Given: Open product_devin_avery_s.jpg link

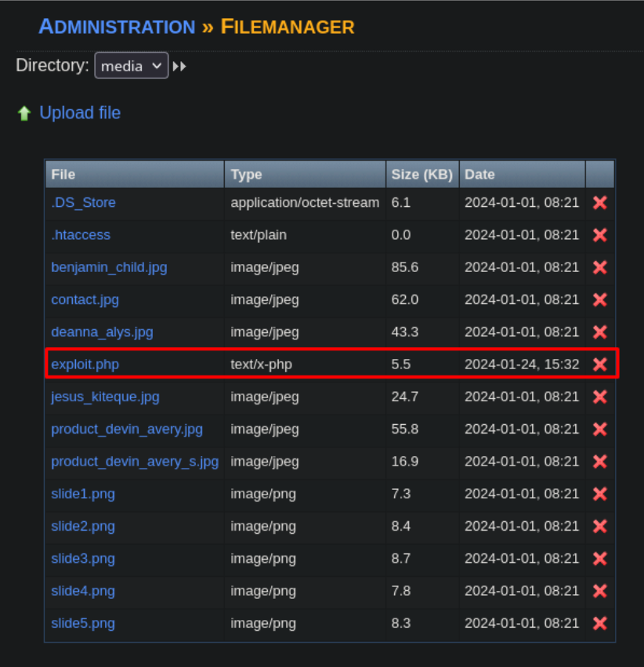Looking at the screenshot, I should coord(135,461).
